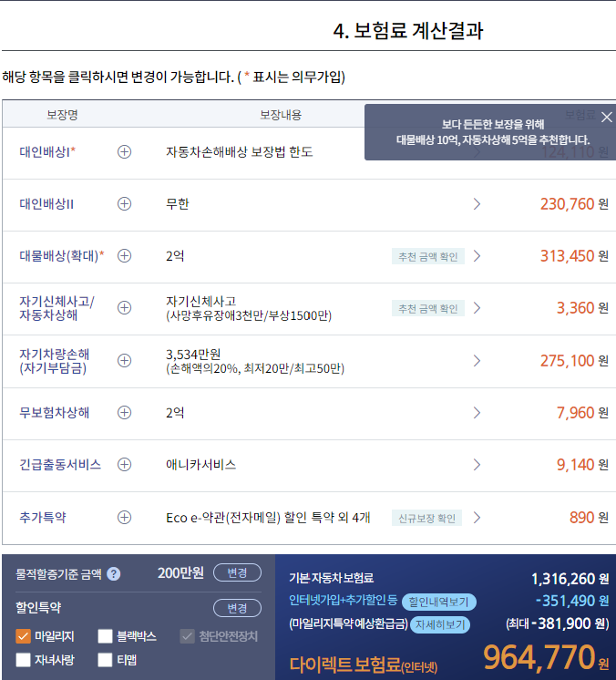Click 신규보장 확인 in 추가특약 row

426,518
